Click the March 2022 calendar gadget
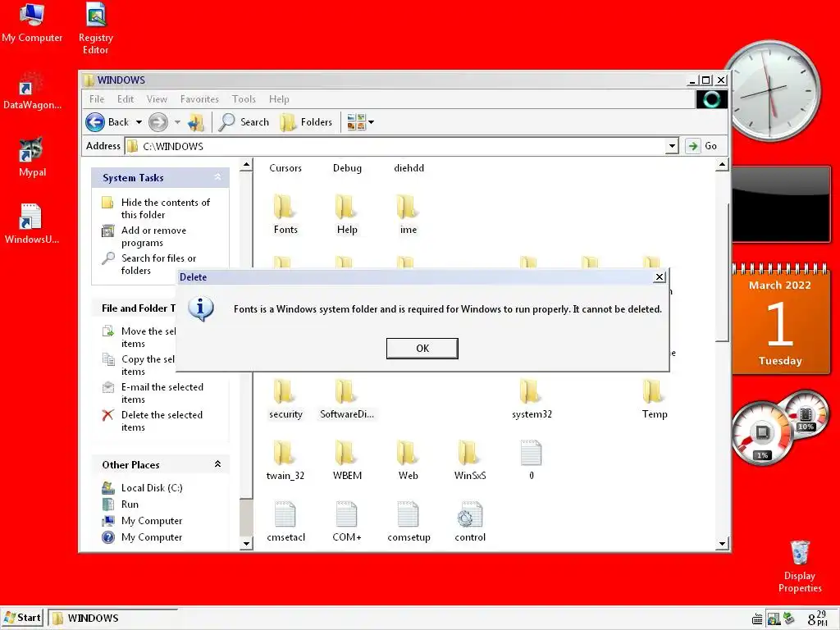Screen dimensions: 840x630 780,319
